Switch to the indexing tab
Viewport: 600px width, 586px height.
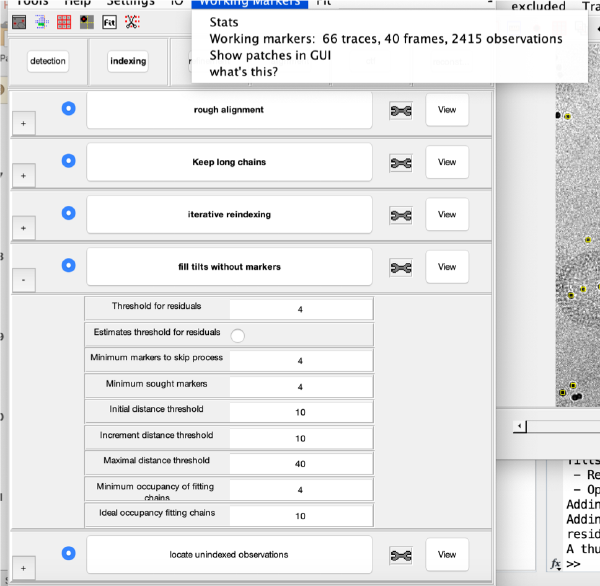[x=128, y=61]
